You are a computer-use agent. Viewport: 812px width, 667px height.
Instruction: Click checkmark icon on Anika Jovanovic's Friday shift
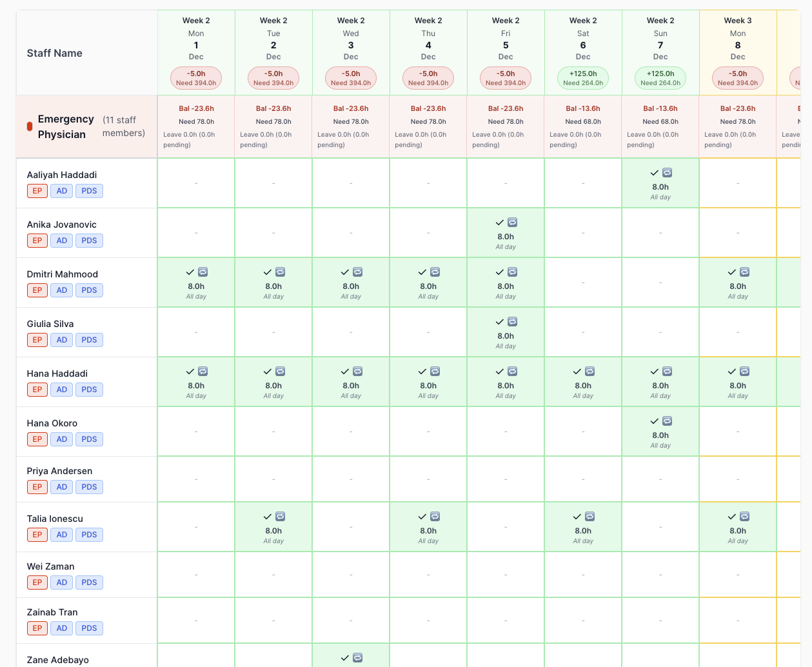click(499, 223)
